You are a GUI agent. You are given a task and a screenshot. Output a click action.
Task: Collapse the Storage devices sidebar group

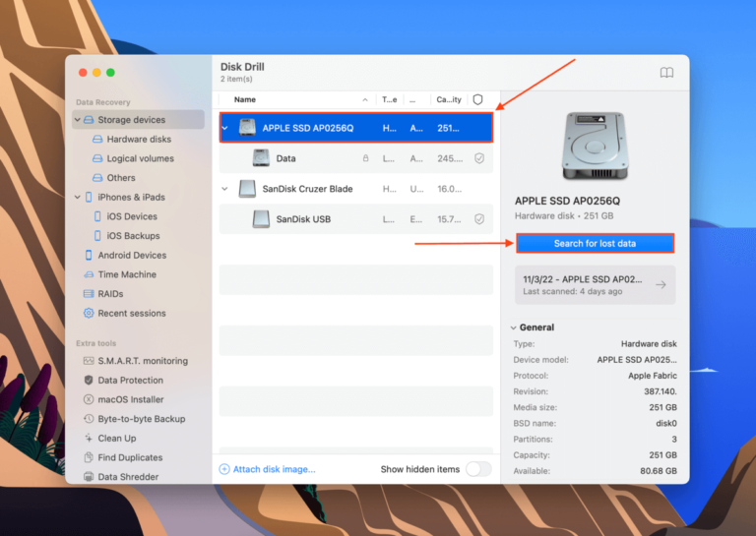[78, 120]
